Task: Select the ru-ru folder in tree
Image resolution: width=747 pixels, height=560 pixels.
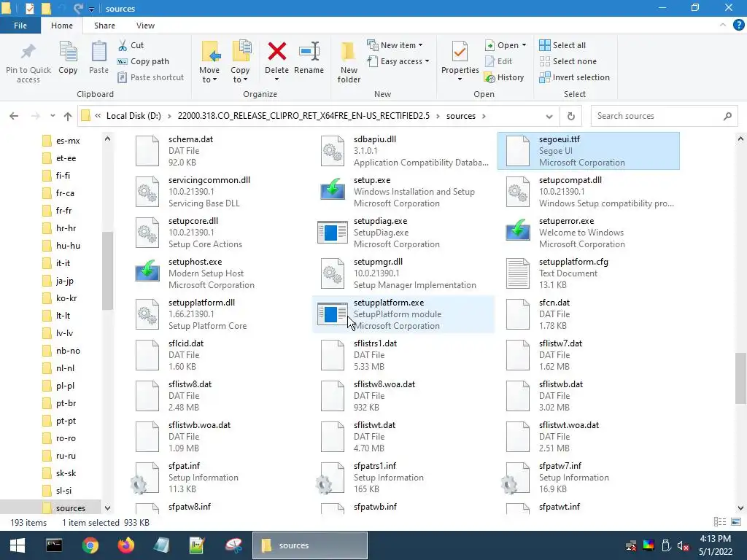Action: click(66, 456)
